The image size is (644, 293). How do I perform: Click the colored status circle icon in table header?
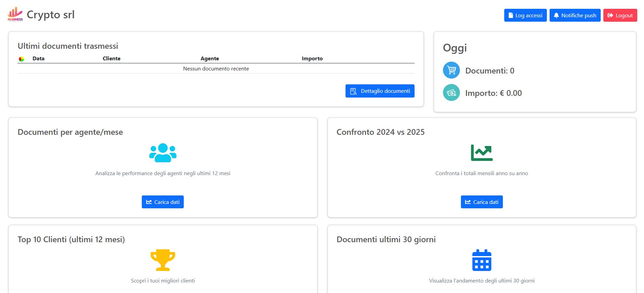coord(21,59)
